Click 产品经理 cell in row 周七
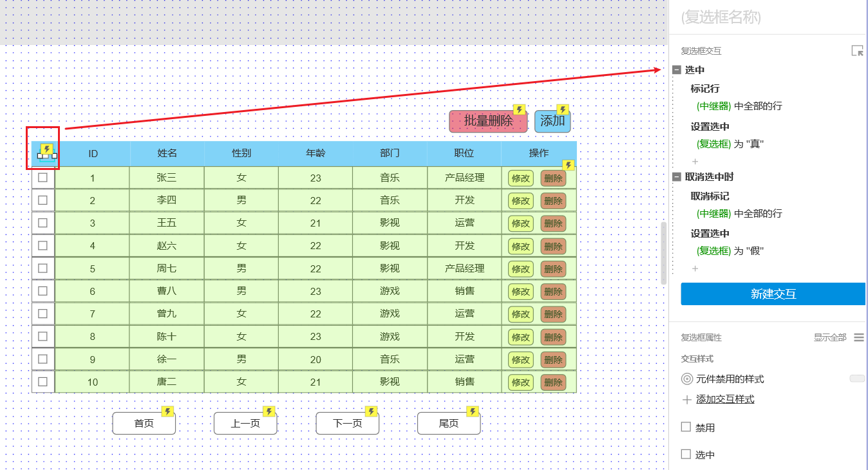 (464, 268)
